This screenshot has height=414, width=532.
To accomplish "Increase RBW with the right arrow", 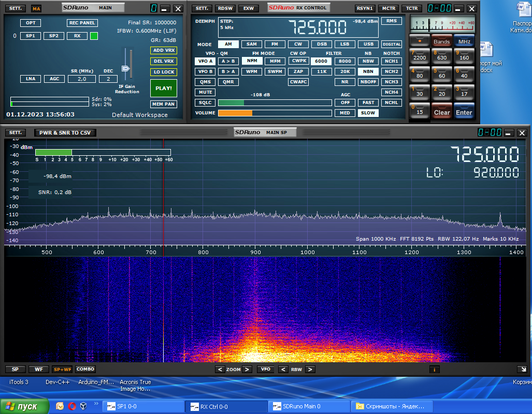I will point(310,369).
